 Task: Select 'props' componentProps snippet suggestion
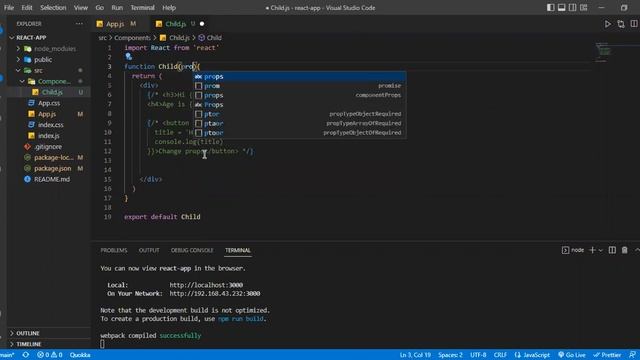tap(299, 95)
